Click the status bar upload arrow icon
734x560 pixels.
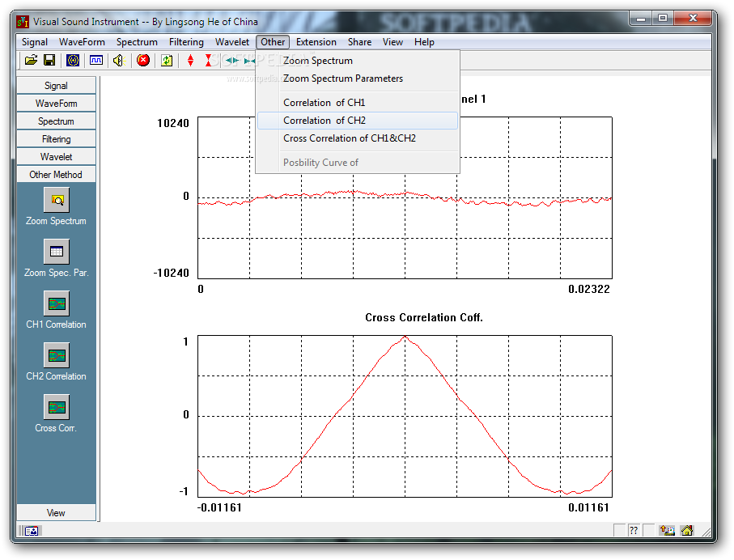(667, 531)
